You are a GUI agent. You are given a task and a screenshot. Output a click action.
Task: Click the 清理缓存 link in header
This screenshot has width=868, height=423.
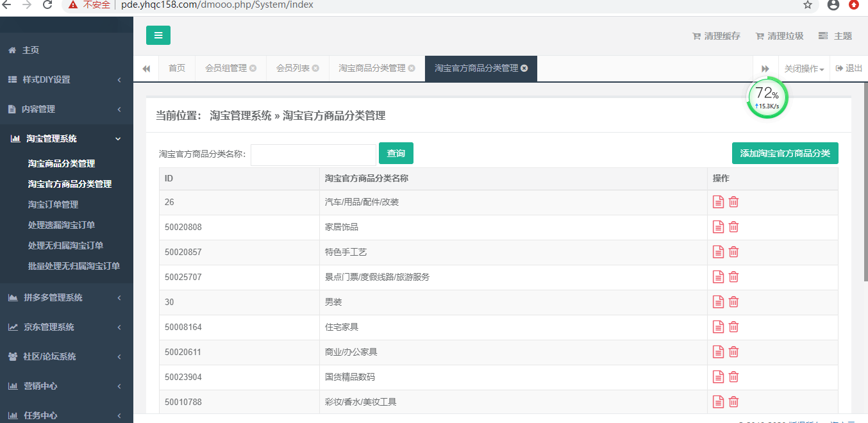(x=717, y=36)
